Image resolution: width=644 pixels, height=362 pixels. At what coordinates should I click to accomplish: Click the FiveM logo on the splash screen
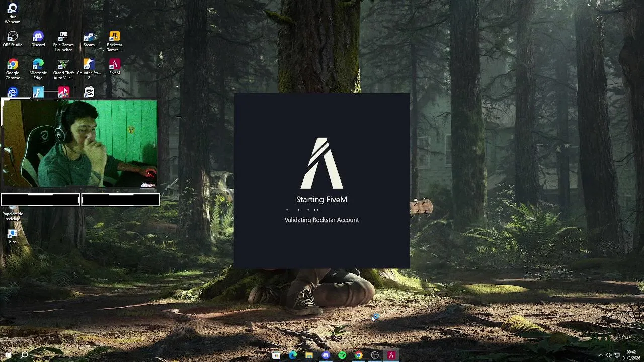(x=322, y=163)
